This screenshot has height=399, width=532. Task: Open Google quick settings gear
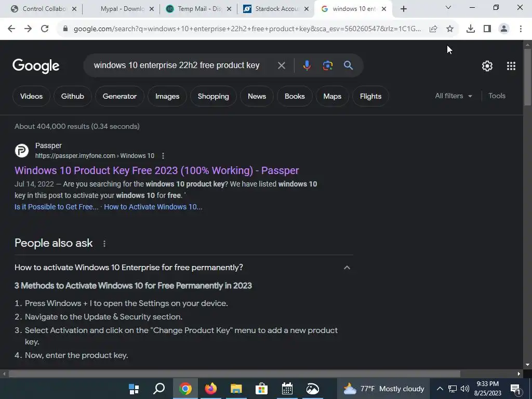(x=487, y=66)
